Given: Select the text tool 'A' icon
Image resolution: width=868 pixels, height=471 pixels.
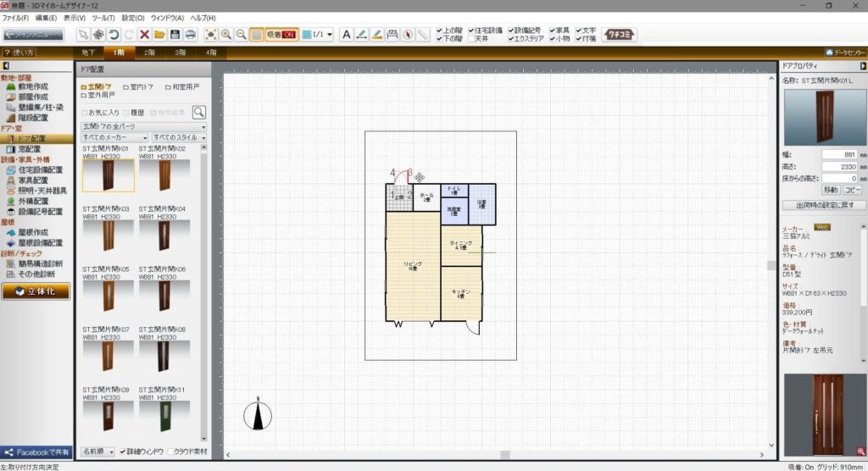Looking at the screenshot, I should (x=346, y=35).
